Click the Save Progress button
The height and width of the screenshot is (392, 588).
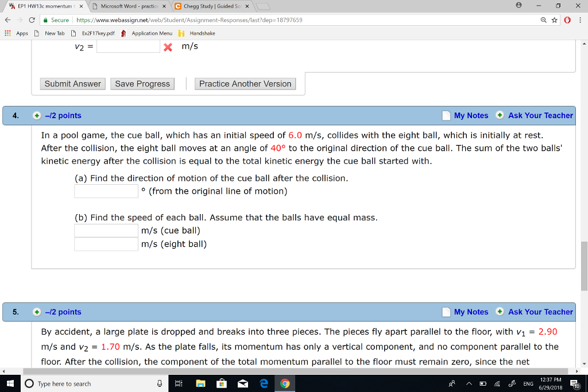point(142,84)
